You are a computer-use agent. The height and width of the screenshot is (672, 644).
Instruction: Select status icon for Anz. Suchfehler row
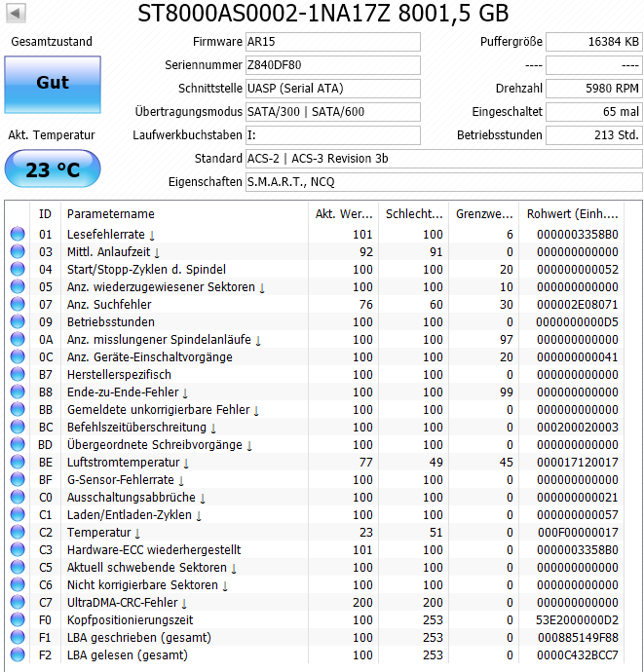(18, 304)
